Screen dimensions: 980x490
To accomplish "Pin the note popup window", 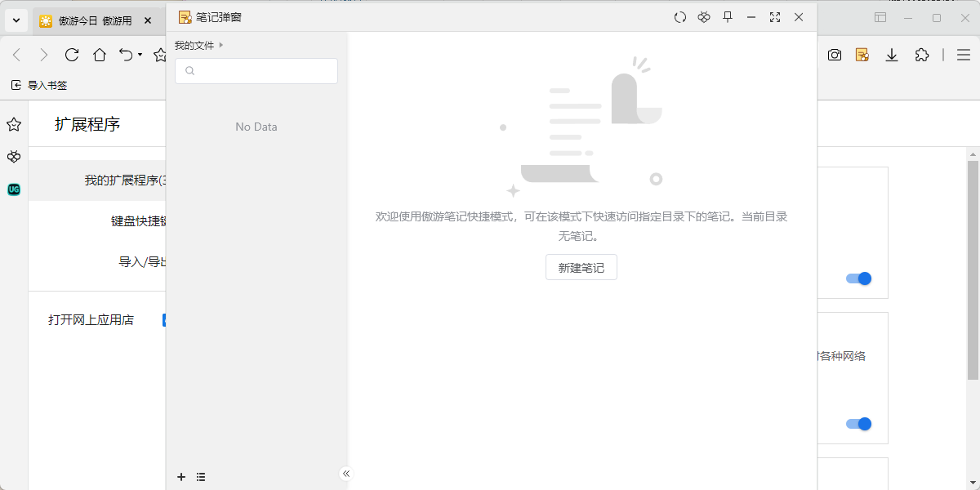I will [728, 16].
